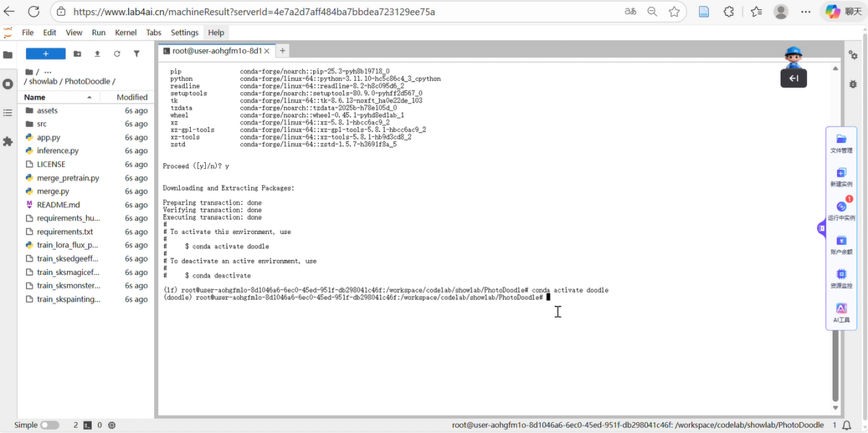Select train_sksmonster file
This screenshot has height=433, width=868.
click(x=86, y=286)
